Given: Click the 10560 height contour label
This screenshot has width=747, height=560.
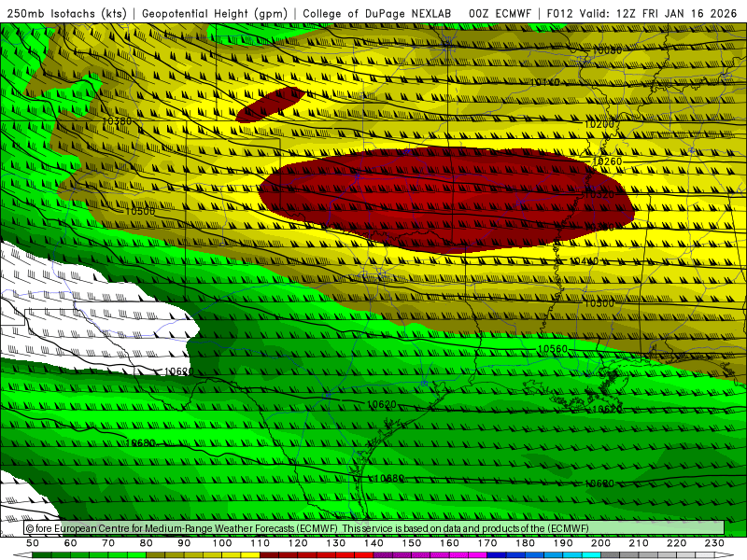Looking at the screenshot, I should point(553,349).
